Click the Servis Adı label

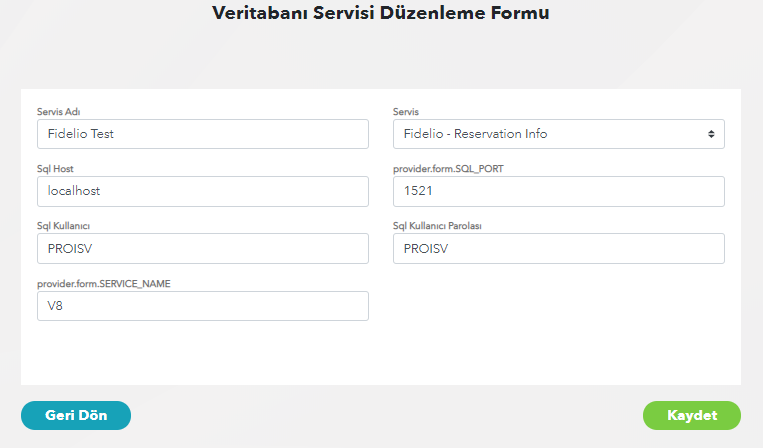(58, 111)
